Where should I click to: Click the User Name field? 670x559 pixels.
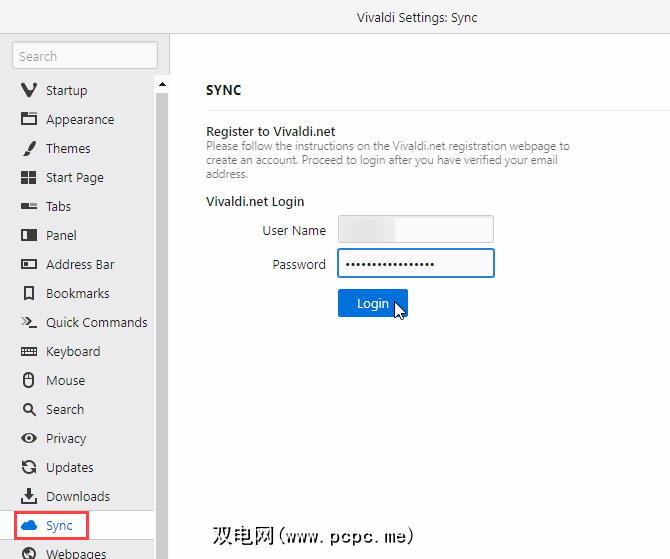point(416,229)
